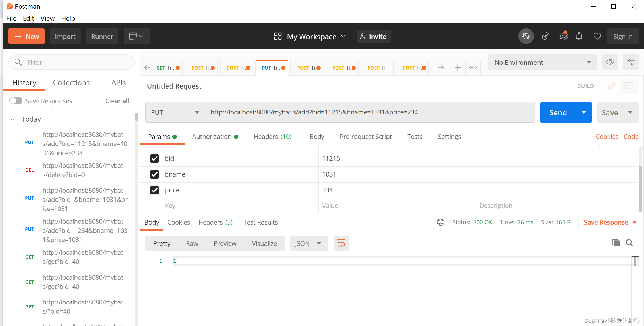Search the response with magnifier icon
Screen dimensions: 644x326
pos(629,243)
